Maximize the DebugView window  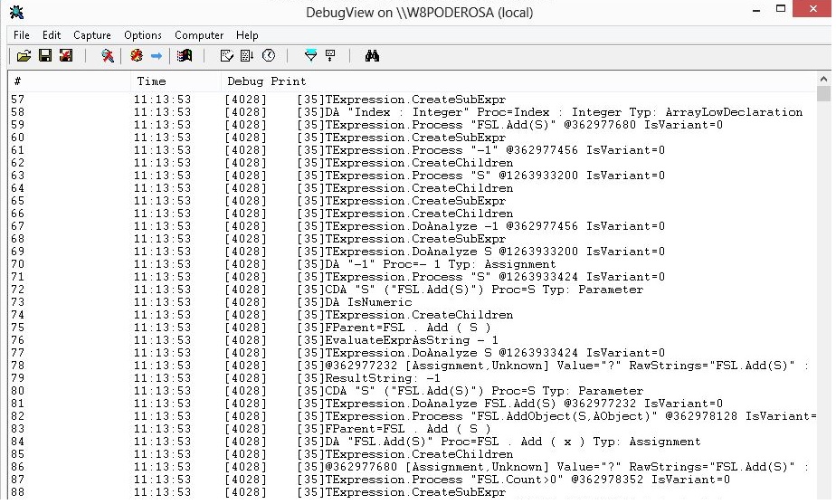pos(781,9)
